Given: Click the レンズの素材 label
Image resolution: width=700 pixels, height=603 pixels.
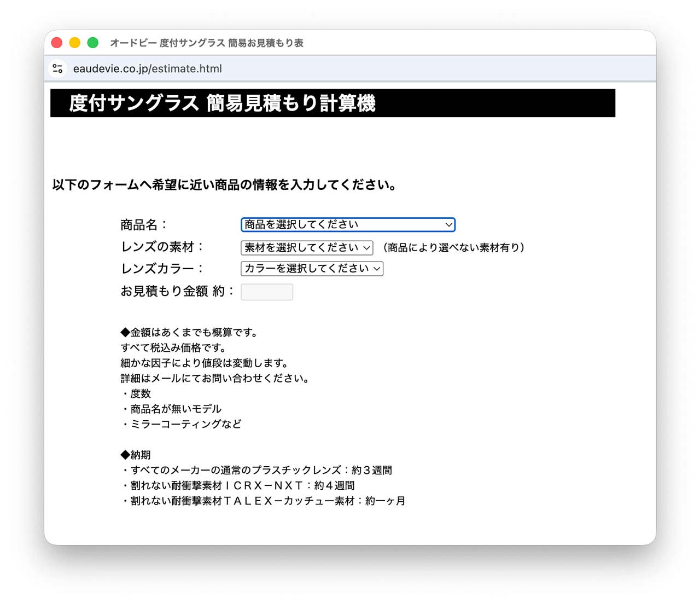Looking at the screenshot, I should (x=162, y=247).
